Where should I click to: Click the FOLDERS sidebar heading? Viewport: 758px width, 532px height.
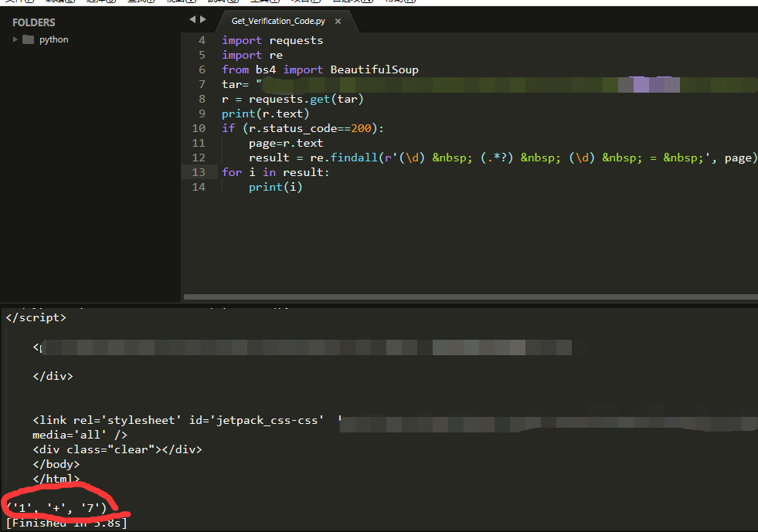pos(34,22)
